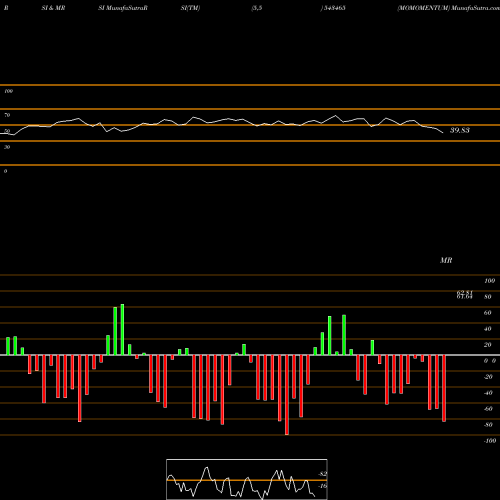
Task: Click the tallest green momentum bar
Action: coord(122,329)
